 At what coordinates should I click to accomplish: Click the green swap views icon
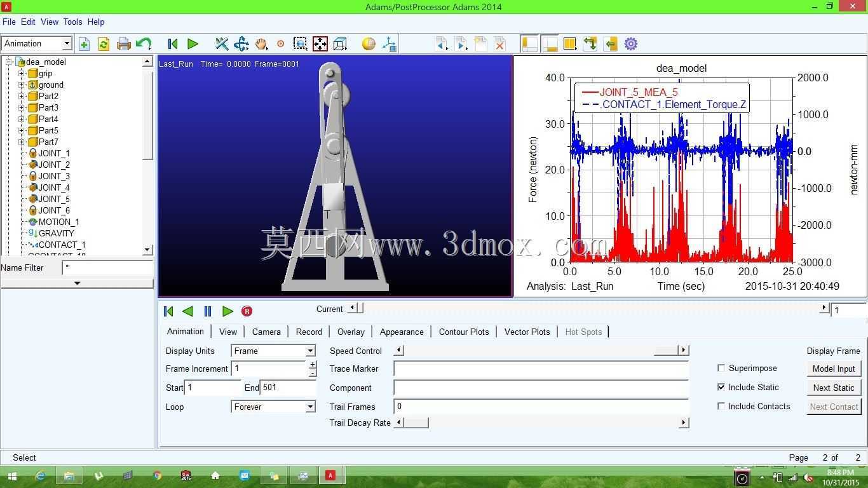click(x=590, y=44)
